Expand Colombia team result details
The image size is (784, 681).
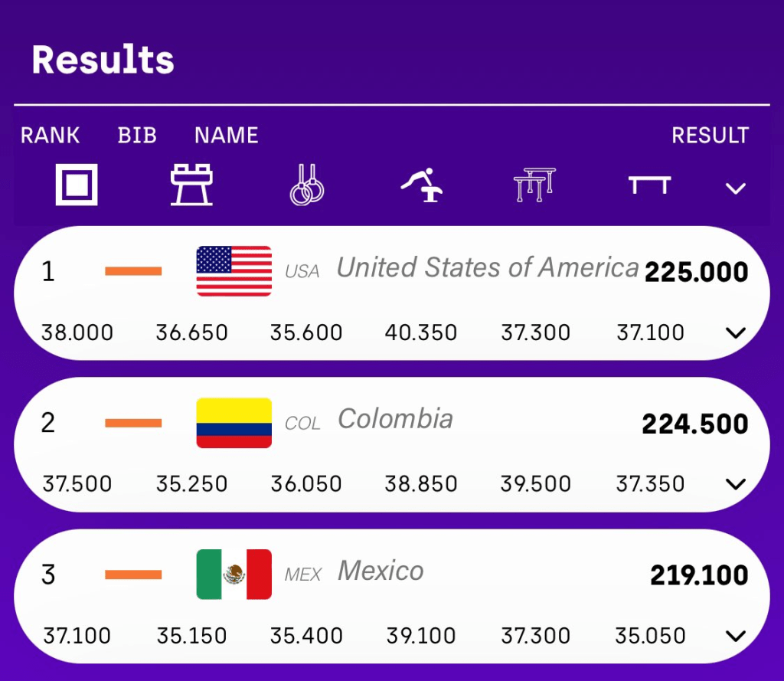[736, 484]
